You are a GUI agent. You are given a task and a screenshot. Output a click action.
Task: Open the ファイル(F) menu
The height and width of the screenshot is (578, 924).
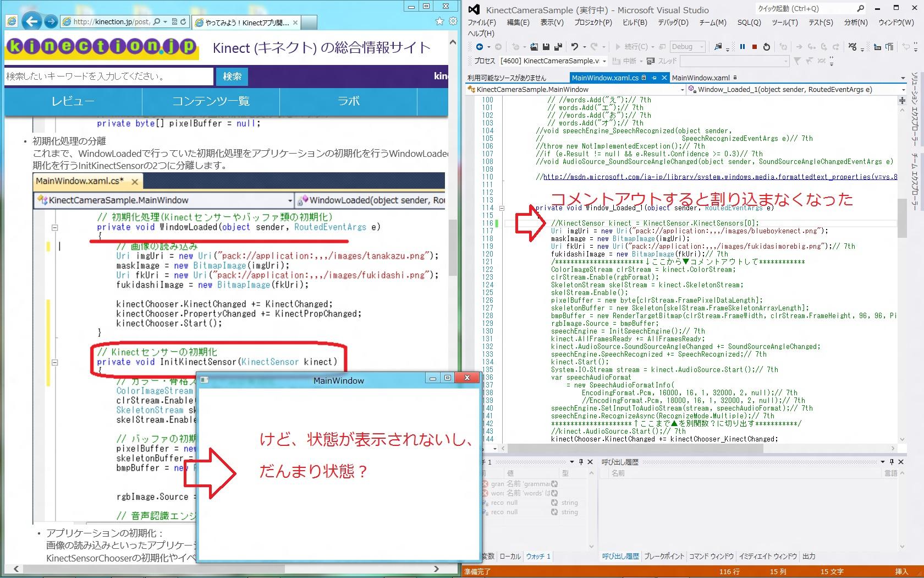482,23
